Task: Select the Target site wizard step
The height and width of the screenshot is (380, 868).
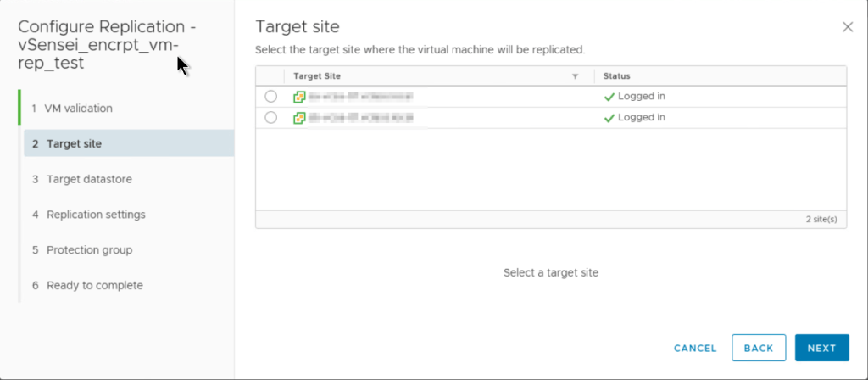Action: pyautogui.click(x=74, y=144)
